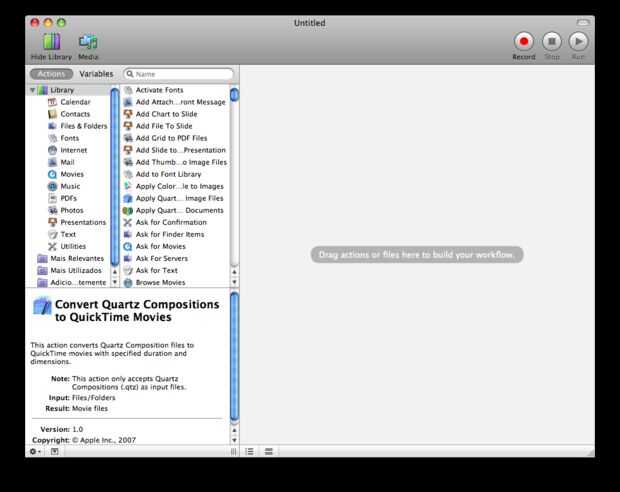This screenshot has width=620, height=492.
Task: Select the Ask for Finder Items action
Action: [x=175, y=235]
